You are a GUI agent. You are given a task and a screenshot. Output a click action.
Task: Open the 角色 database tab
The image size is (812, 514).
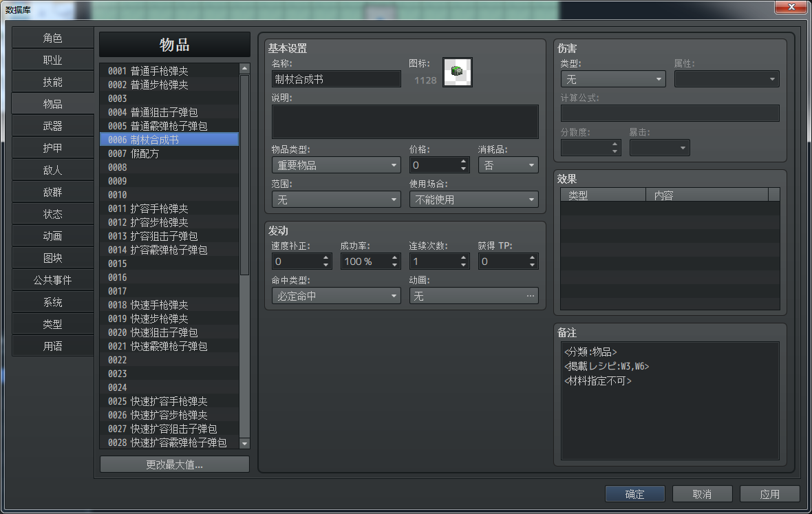[x=53, y=38]
